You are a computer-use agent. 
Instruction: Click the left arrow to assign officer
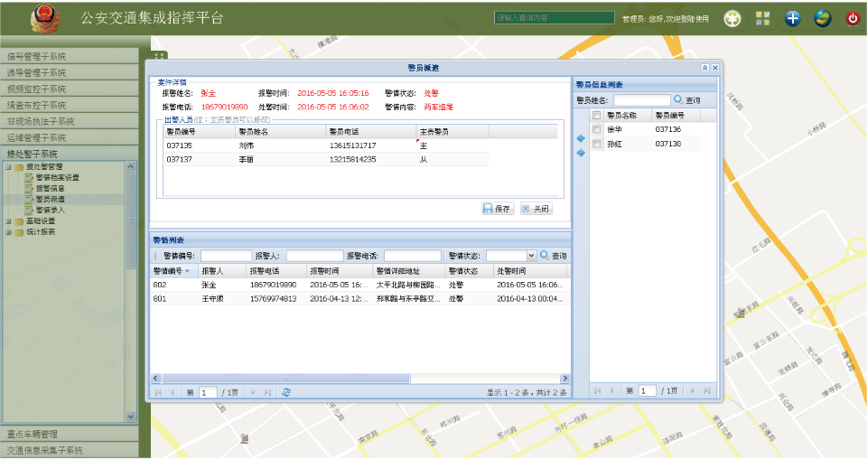[581, 138]
